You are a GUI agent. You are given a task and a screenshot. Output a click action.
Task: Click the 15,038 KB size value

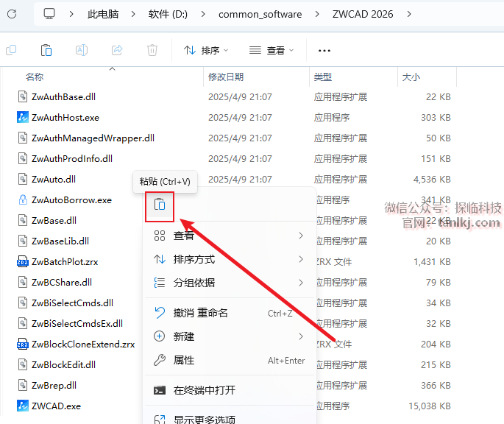pyautogui.click(x=430, y=406)
